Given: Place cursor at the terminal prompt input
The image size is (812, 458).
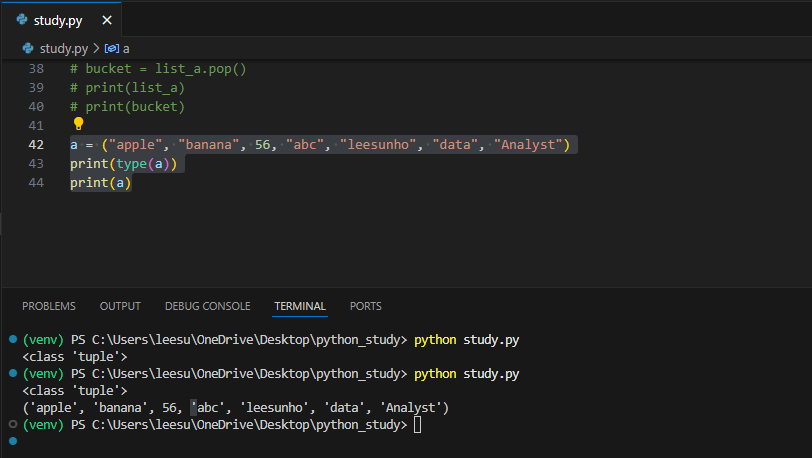Looking at the screenshot, I should pyautogui.click(x=417, y=425).
